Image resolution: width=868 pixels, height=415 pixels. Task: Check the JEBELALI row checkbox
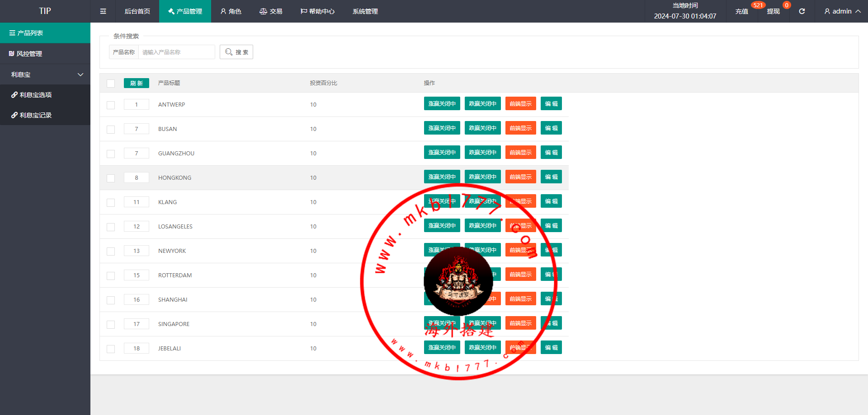(x=111, y=349)
